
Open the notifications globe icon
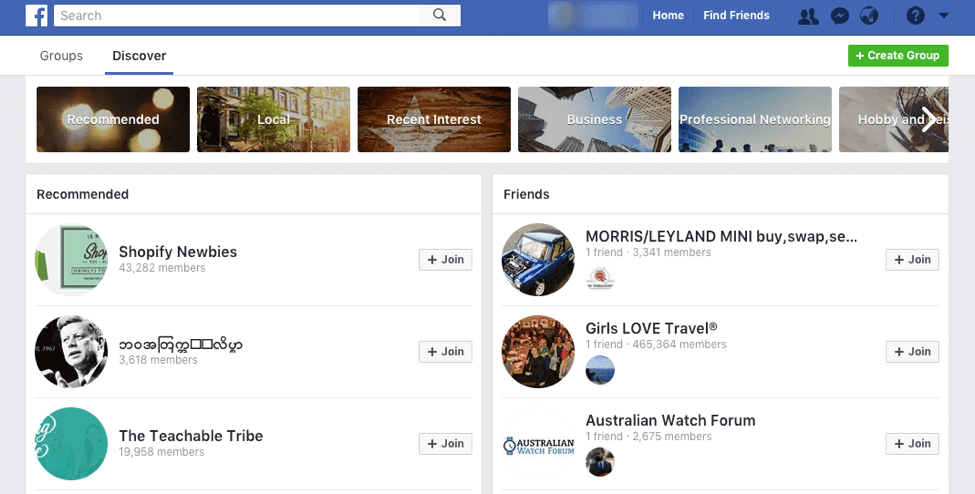[869, 16]
